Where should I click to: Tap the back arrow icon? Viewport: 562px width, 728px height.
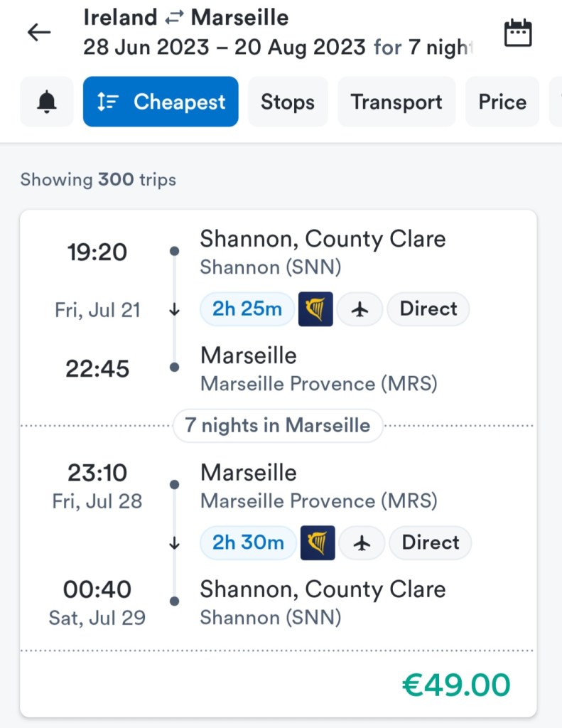pos(39,33)
